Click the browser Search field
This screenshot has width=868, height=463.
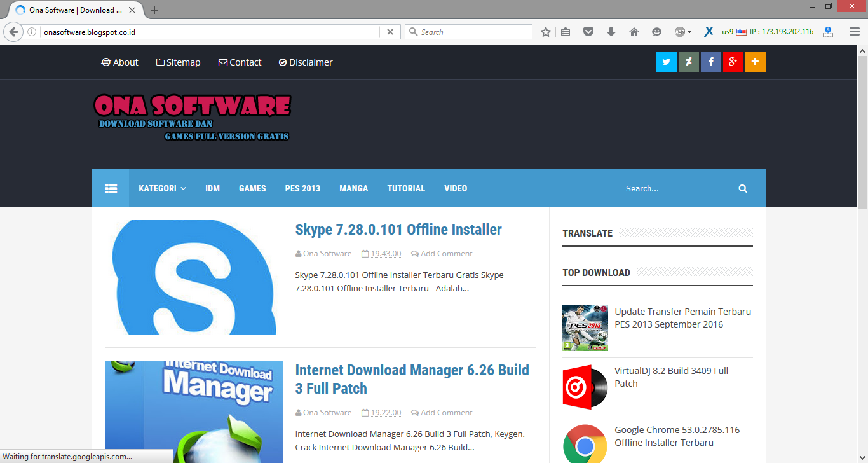click(468, 32)
